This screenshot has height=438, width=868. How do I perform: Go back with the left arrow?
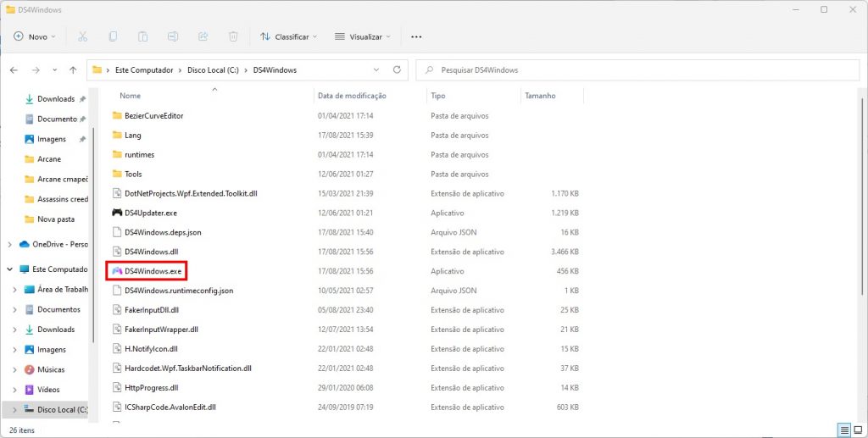14,70
